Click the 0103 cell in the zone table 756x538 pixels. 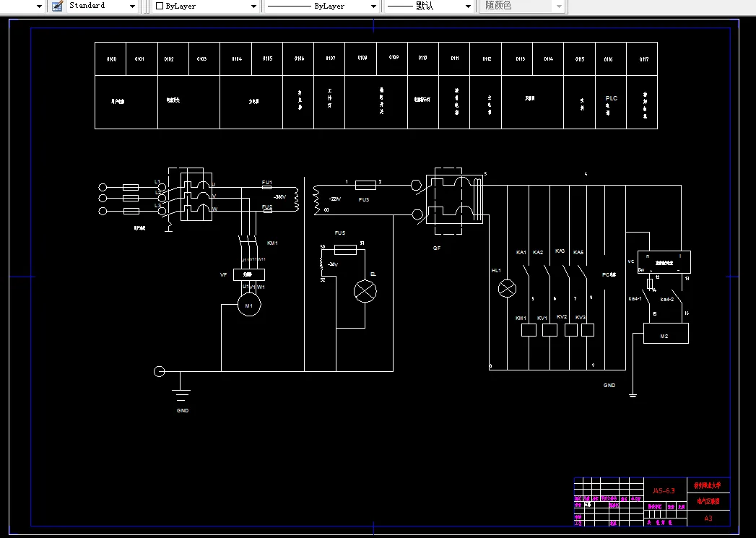[204, 58]
